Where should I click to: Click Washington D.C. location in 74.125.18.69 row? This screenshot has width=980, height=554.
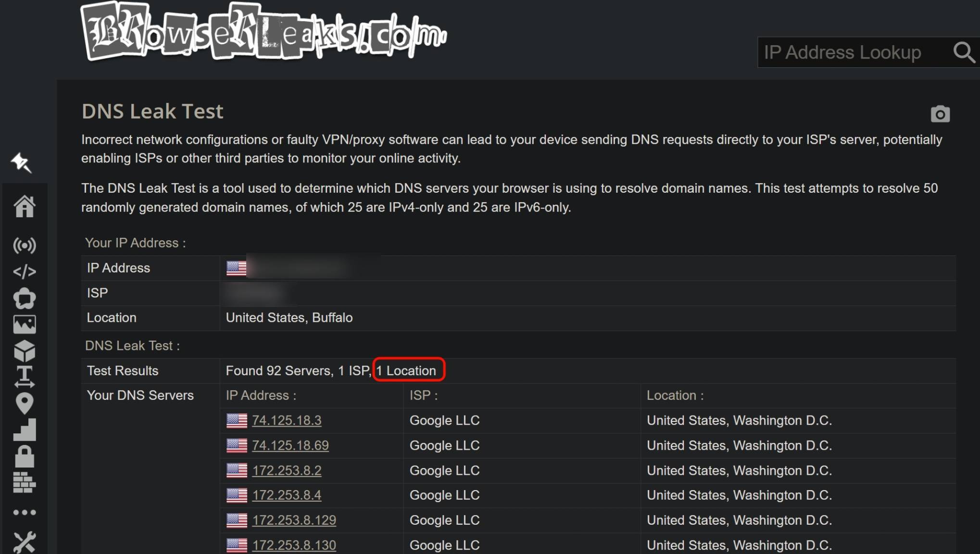[740, 445]
